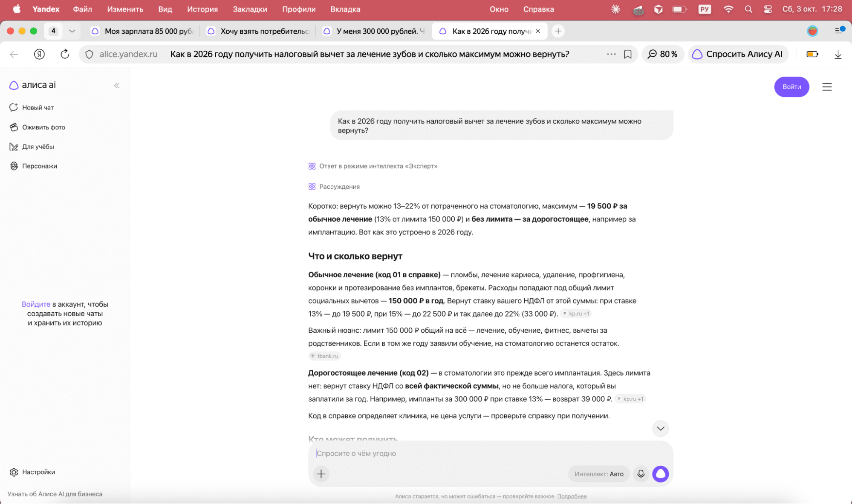
Task: Open Настройки at the sidebar bottom
Action: coord(32,472)
